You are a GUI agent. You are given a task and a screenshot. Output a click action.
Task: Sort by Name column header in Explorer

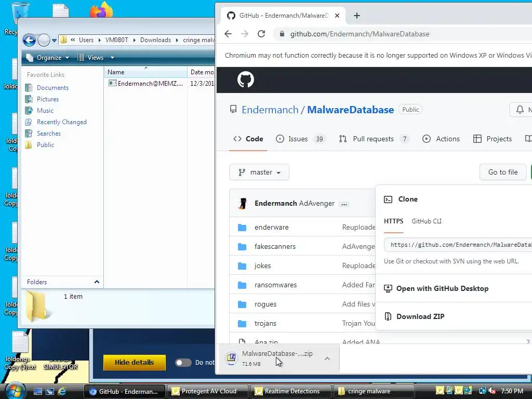[x=146, y=72]
